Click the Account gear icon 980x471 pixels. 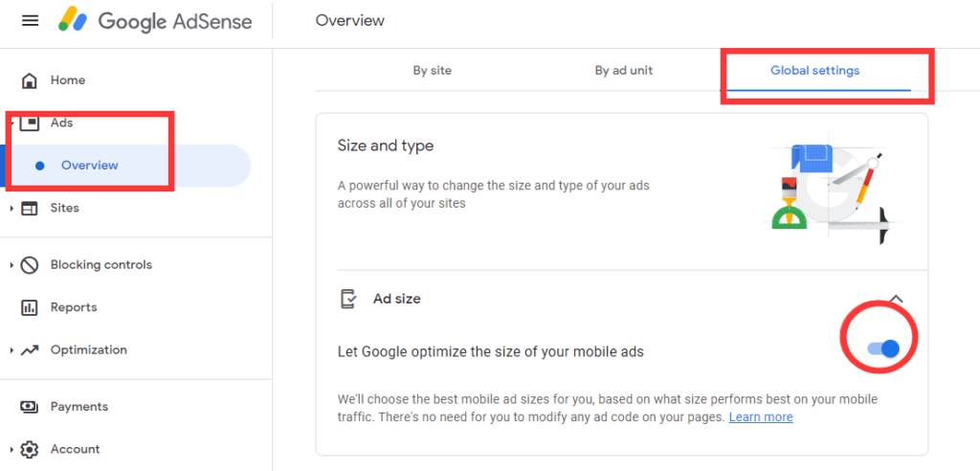(x=30, y=449)
